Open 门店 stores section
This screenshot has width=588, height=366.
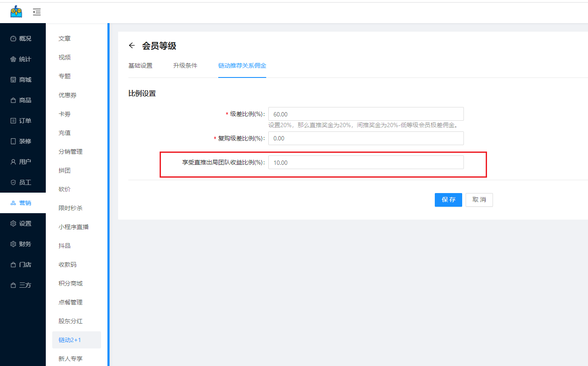click(x=22, y=265)
